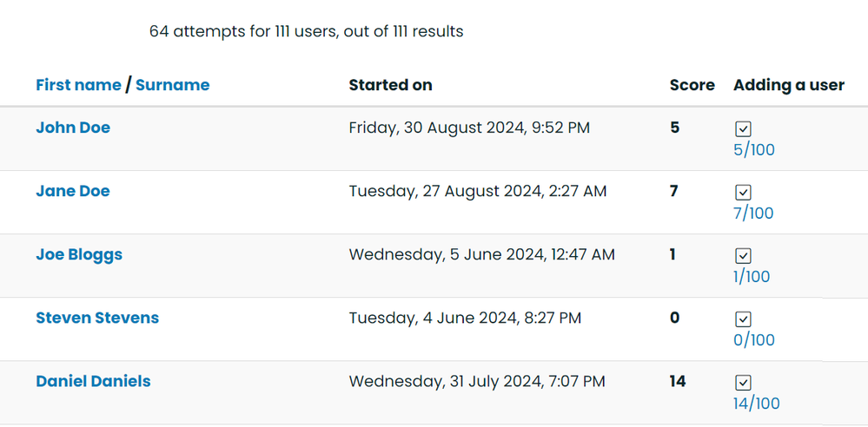Click checkmark icon in Jane Doe's row
The width and height of the screenshot is (868, 427).
coord(743,192)
